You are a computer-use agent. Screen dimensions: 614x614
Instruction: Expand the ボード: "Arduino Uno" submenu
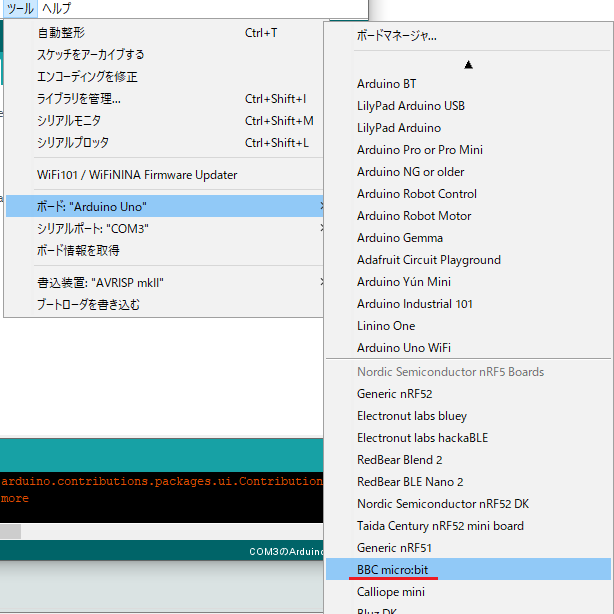coord(164,206)
